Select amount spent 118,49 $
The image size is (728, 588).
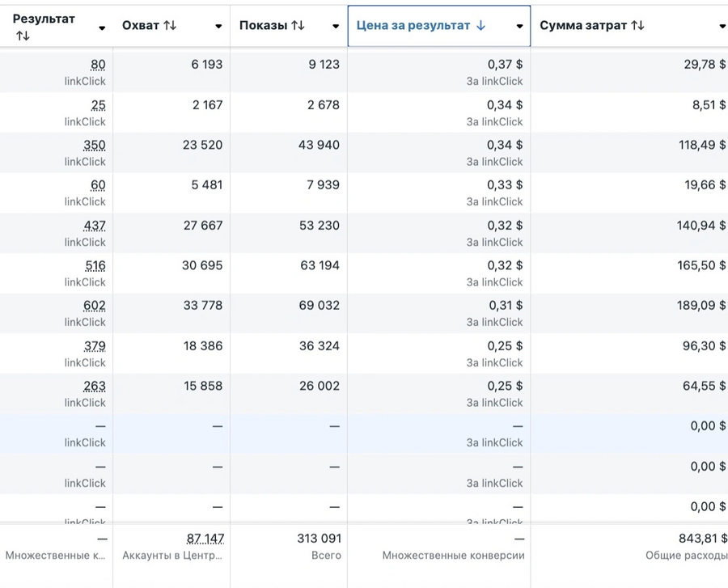point(702,146)
